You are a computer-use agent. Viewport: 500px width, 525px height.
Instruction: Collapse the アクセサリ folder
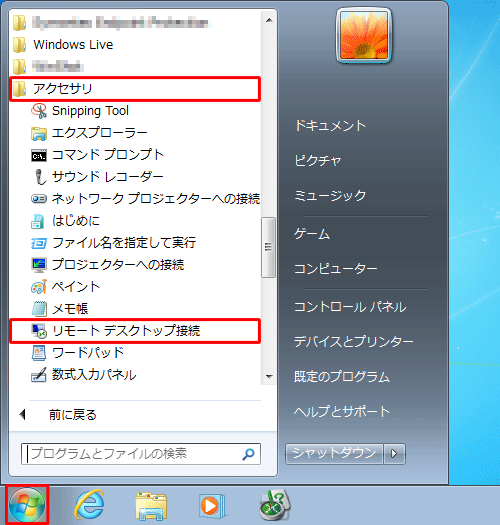pyautogui.click(x=135, y=89)
